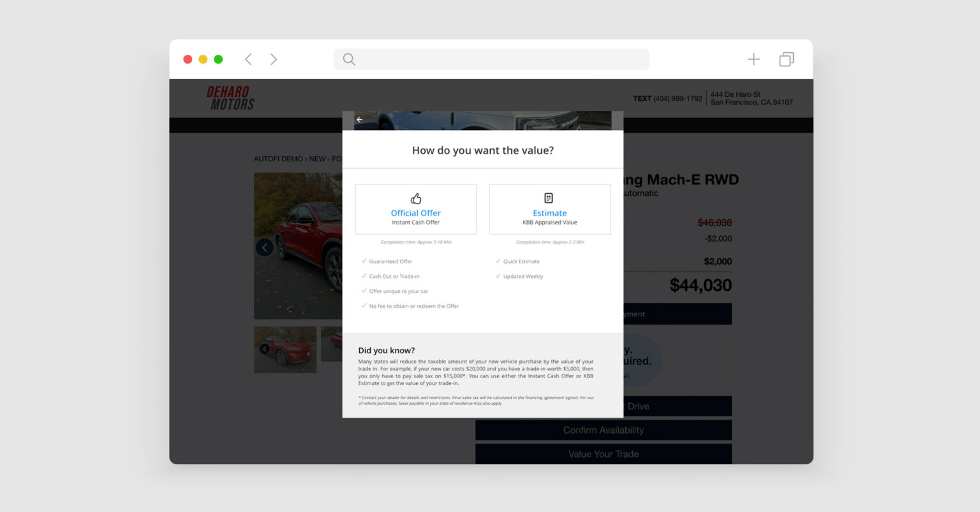Click previous arrow on main car photo
Image resolution: width=980 pixels, height=512 pixels.
click(264, 247)
